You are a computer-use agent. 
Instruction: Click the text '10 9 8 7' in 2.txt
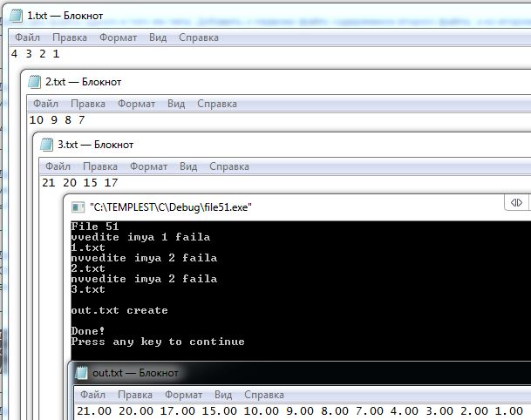57,119
